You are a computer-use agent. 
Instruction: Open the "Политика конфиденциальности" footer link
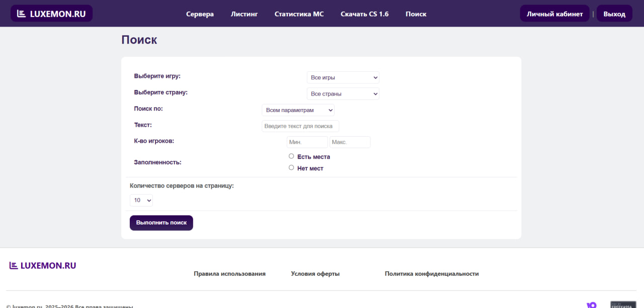click(x=431, y=274)
